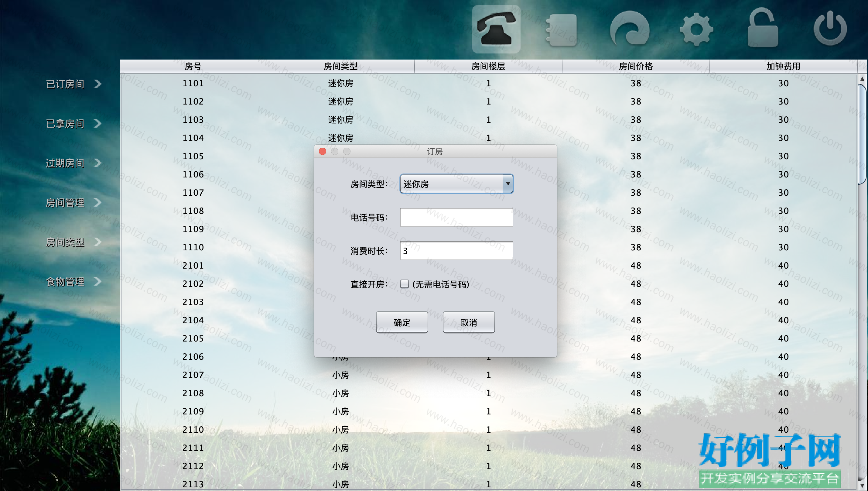
Task: Click 加钟费用 value 40 in row 2101
Action: click(x=783, y=265)
